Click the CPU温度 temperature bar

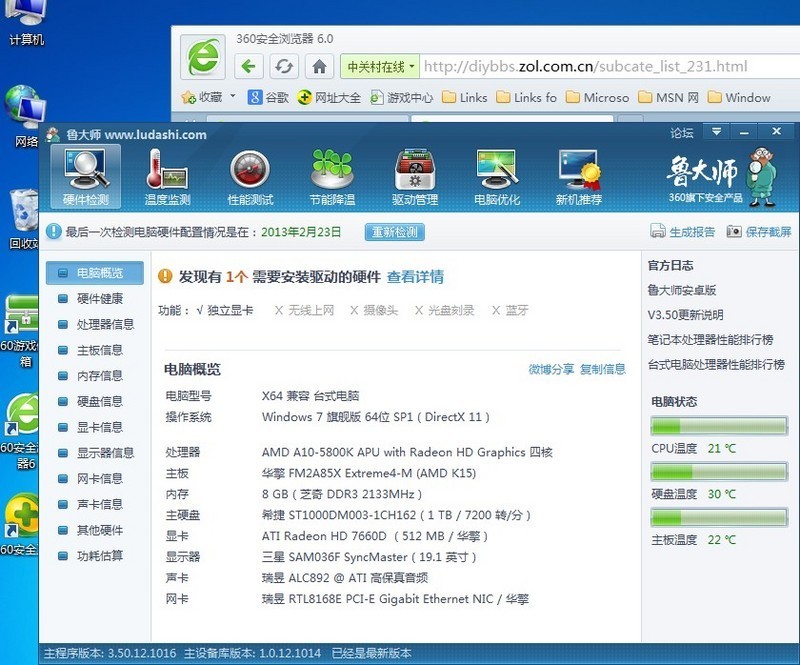coord(719,426)
